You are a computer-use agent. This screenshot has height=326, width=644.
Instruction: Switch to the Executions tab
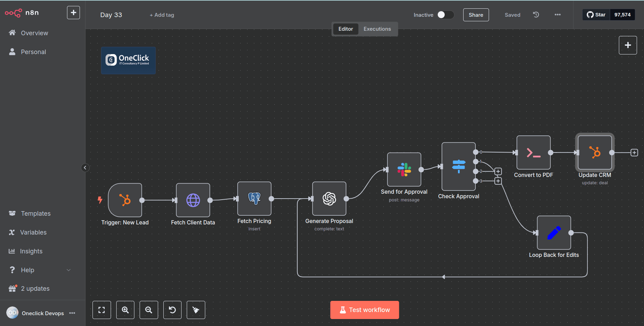pos(377,29)
